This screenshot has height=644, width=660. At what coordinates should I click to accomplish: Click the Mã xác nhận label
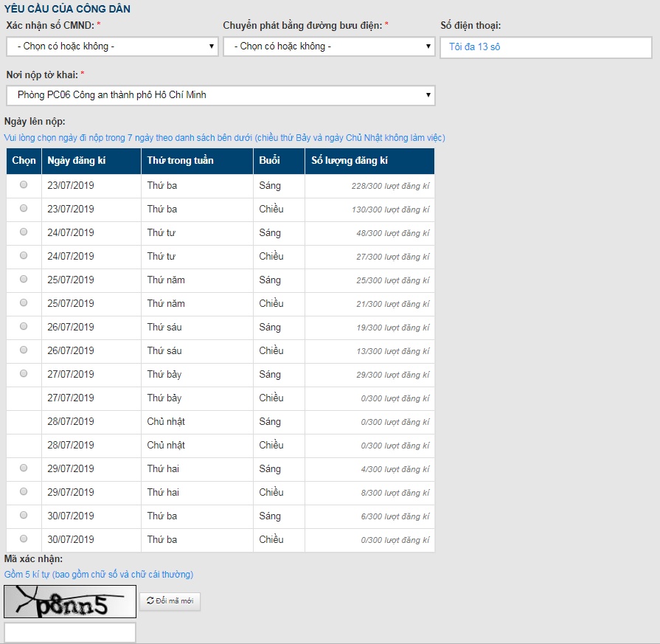coord(33,559)
